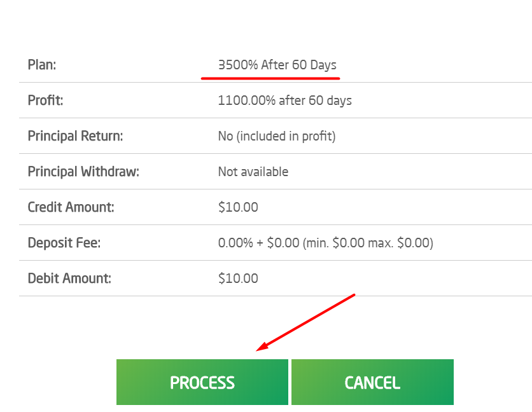This screenshot has width=532, height=412.
Task: Click the "Deposit Fee:" label
Action: pos(65,243)
